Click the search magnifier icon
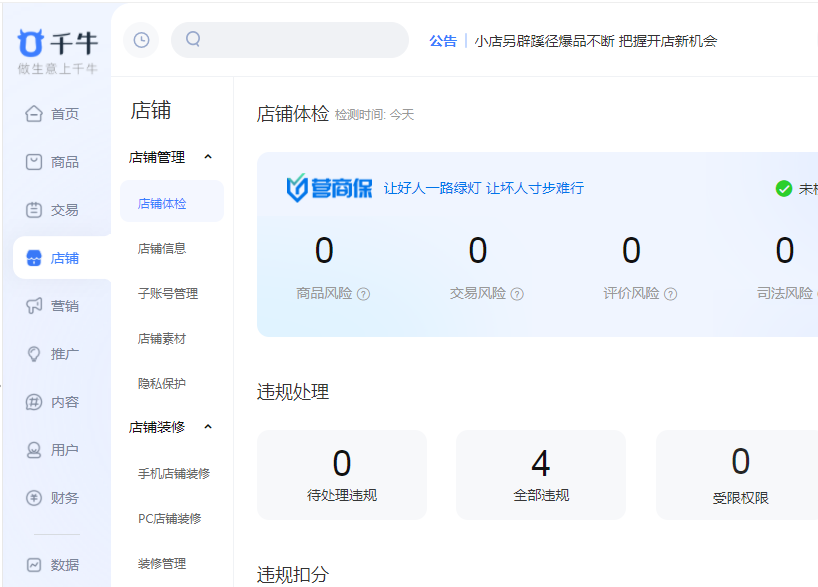This screenshot has width=818, height=587. [193, 39]
